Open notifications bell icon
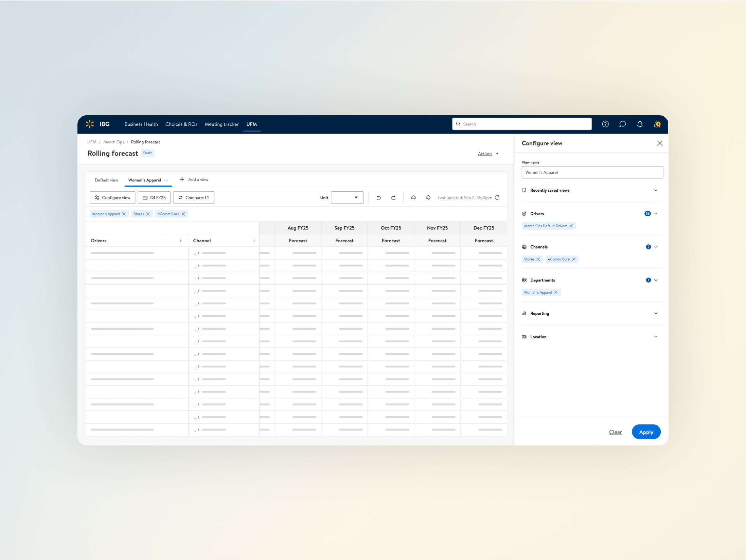 pos(640,124)
